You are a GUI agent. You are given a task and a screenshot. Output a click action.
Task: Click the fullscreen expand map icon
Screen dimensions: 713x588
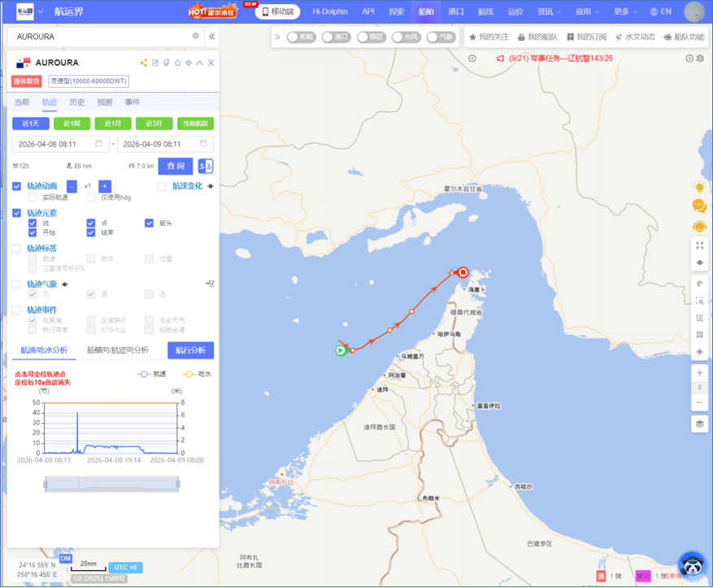point(699,246)
